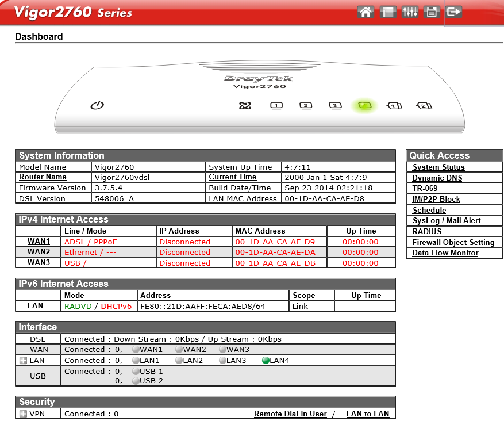Expand the LAN row in the Interface table

23,361
